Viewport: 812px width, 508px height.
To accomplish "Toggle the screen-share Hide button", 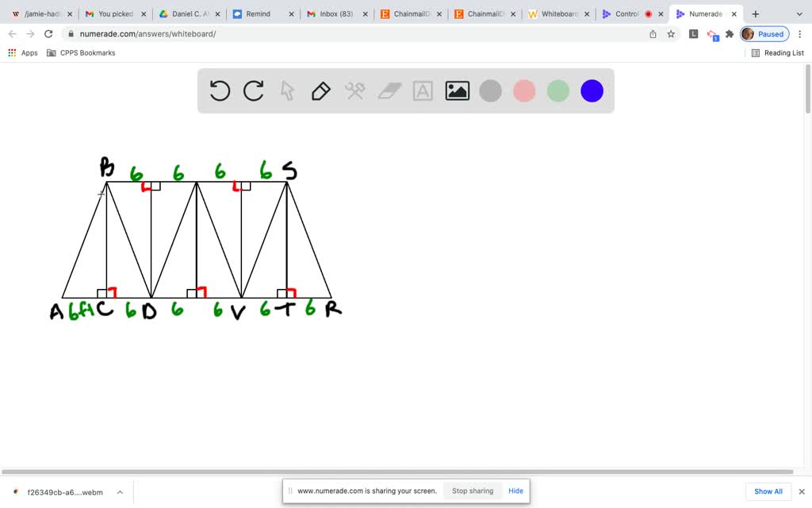I will pyautogui.click(x=515, y=491).
